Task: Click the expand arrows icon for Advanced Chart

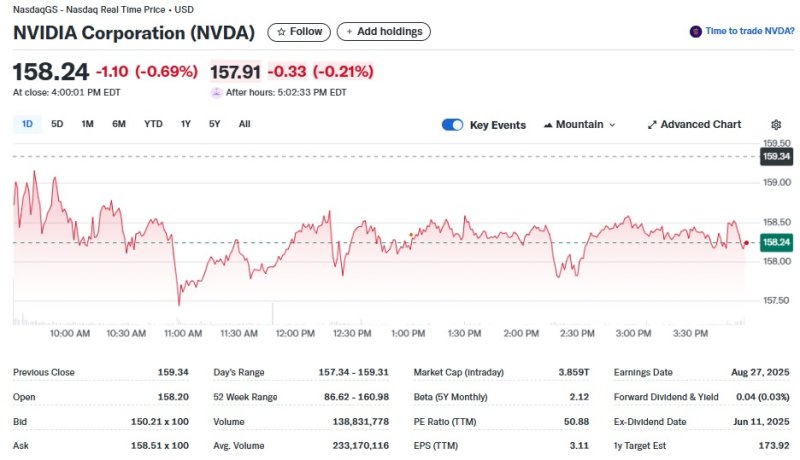Action: click(x=652, y=125)
